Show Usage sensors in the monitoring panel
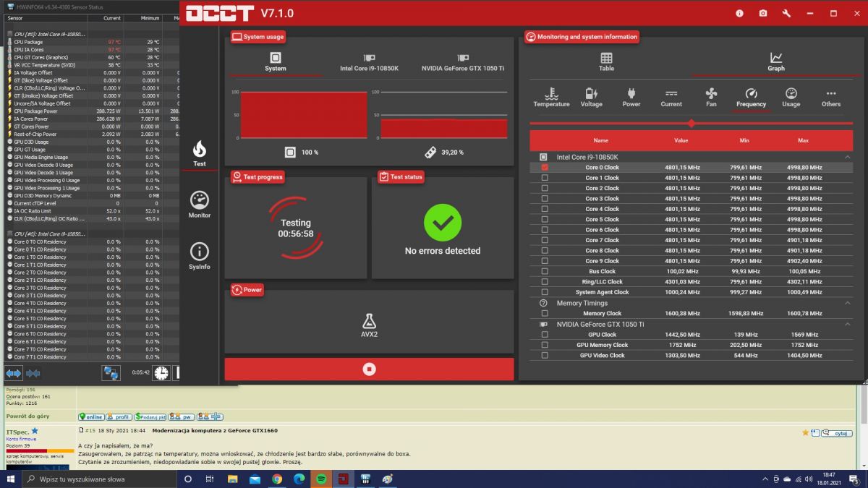This screenshot has width=868, height=488. [x=791, y=98]
